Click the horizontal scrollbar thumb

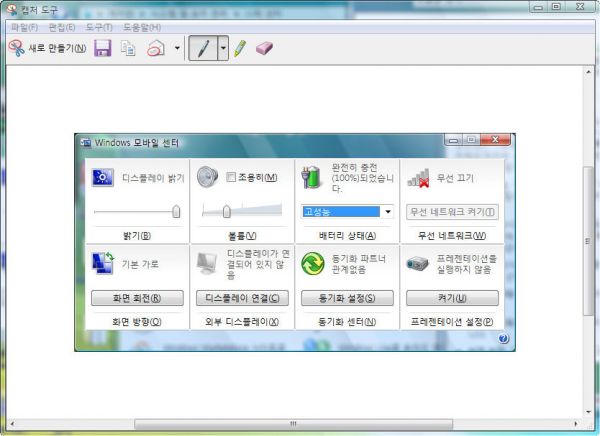293,424
